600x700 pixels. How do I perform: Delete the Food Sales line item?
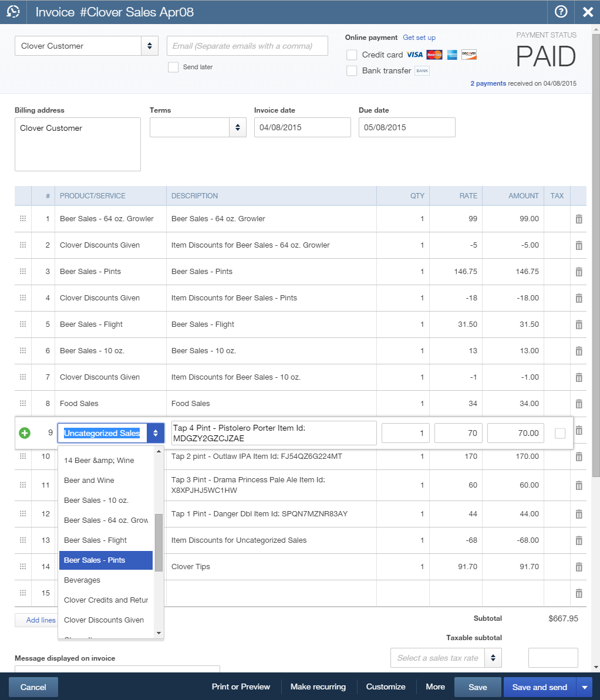click(578, 404)
